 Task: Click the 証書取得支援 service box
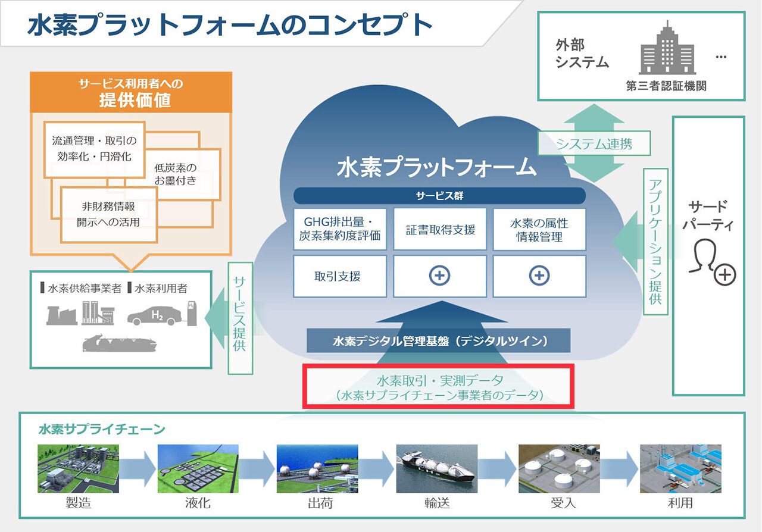440,229
